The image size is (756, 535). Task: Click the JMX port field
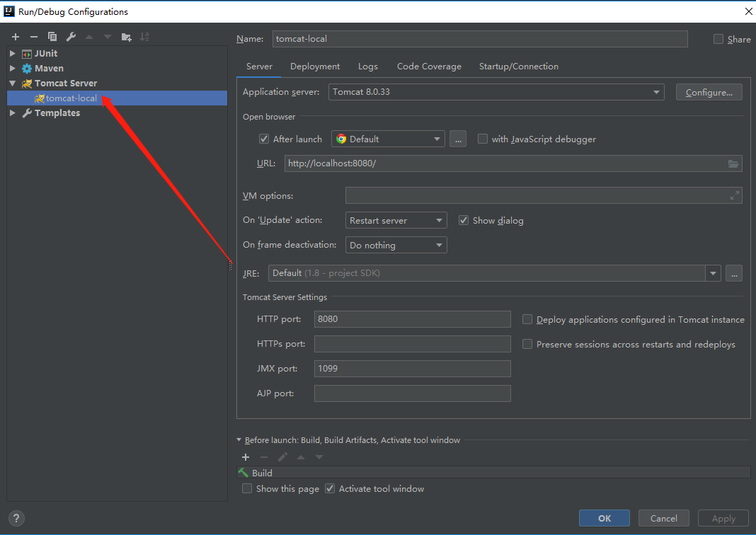click(412, 369)
